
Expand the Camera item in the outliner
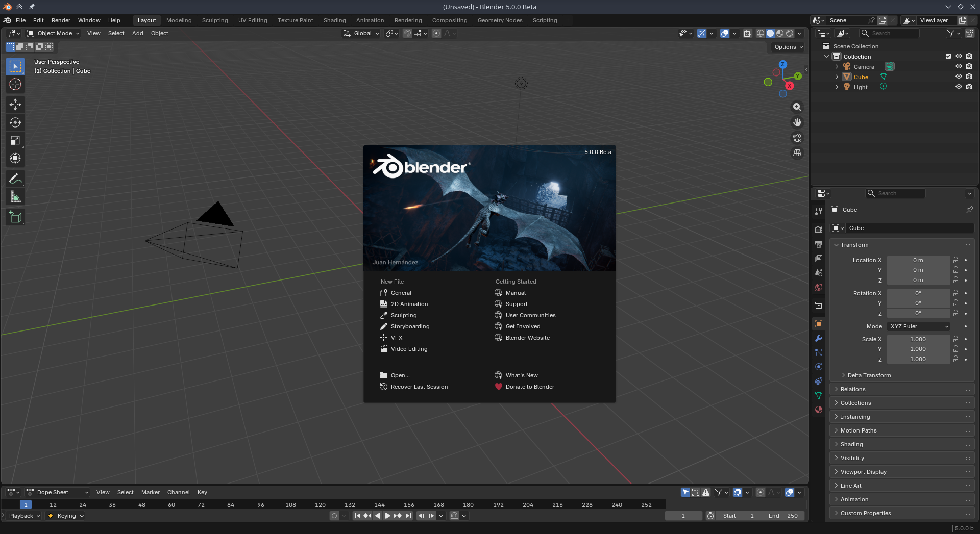pos(836,66)
